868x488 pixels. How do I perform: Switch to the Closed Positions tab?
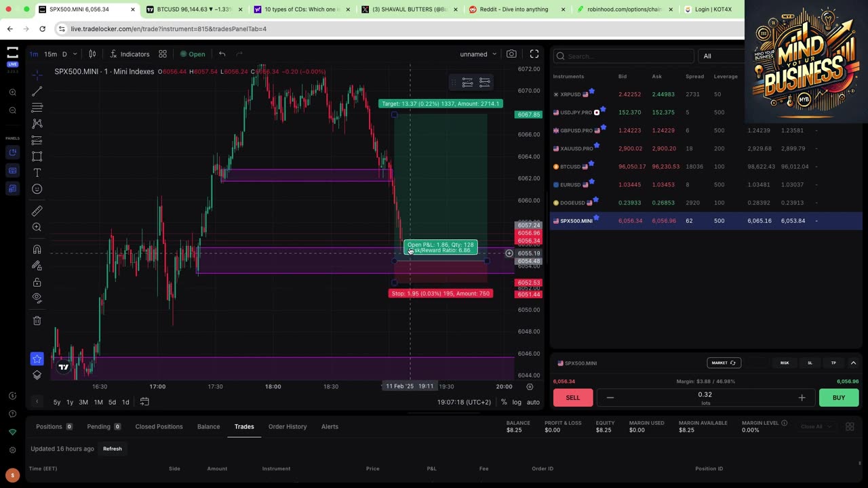tap(159, 426)
